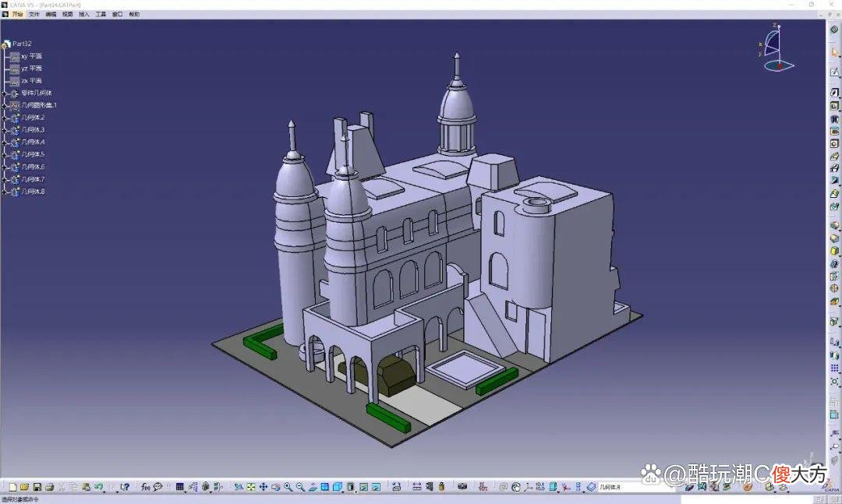Expand the 几何体.4 node
Screen dimensions: 842x504
pyautogui.click(x=5, y=143)
